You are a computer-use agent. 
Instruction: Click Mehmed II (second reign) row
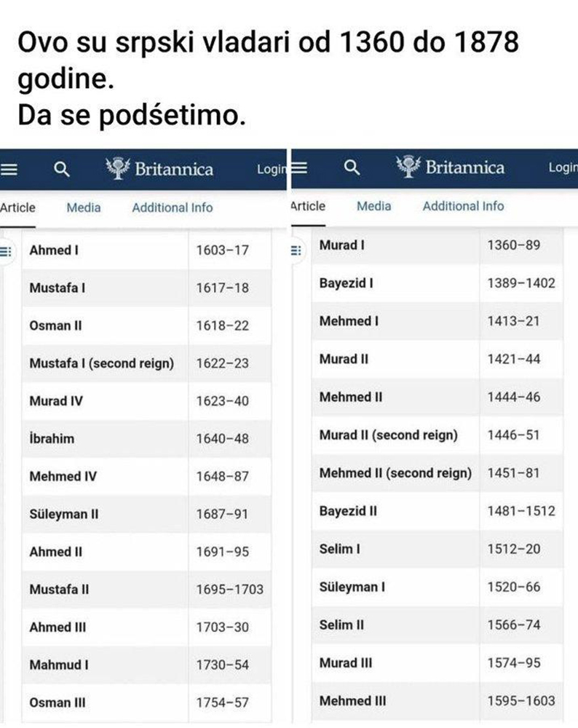438,473
